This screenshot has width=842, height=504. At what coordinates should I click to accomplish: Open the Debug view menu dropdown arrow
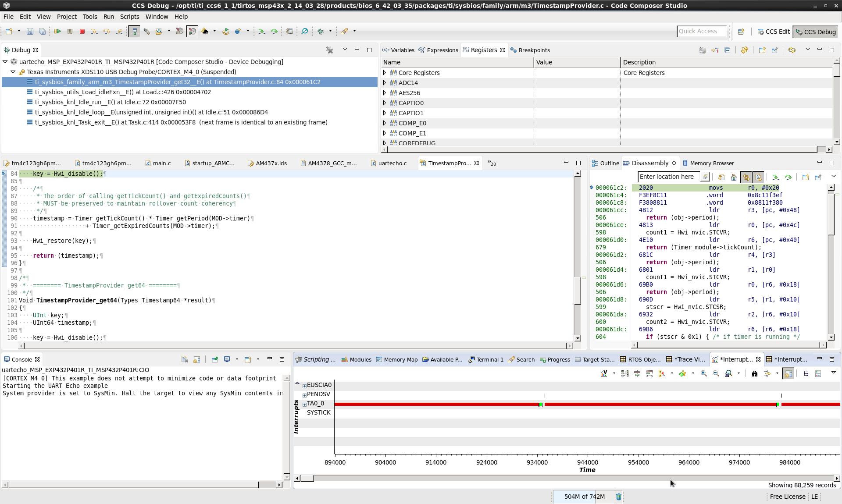345,50
